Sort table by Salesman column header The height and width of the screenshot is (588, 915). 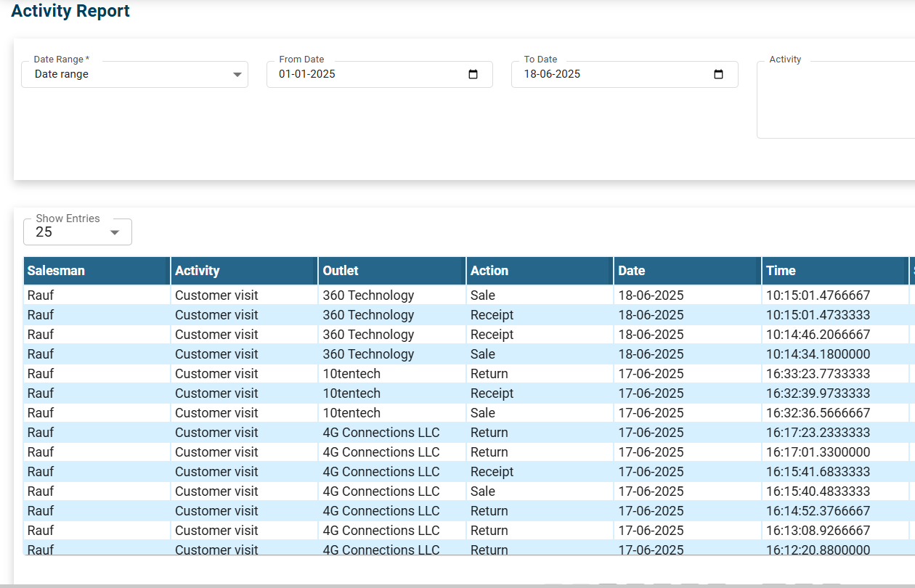tap(56, 271)
